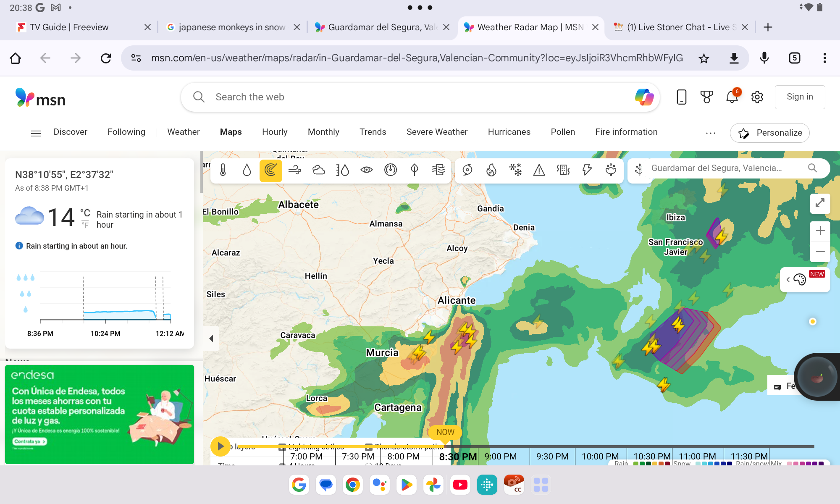Viewport: 840px width, 504px height.
Task: Click the visibility layer icon
Action: (x=365, y=170)
